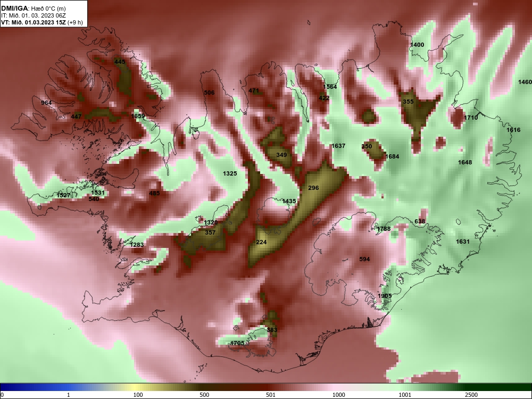Screen dimensions: 532x399
Task: Click the legend tick label 1001
Action: [405, 395]
